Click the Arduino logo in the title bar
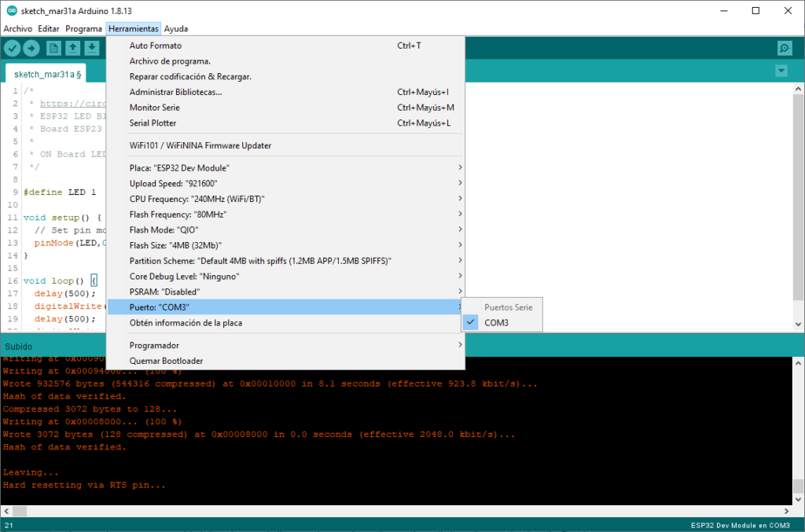The height and width of the screenshot is (532, 805). (x=11, y=11)
